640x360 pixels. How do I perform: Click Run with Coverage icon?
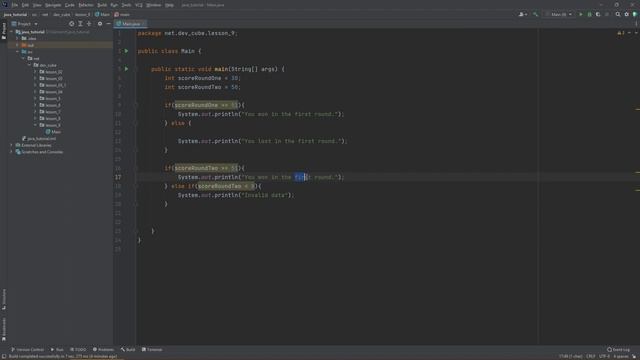tap(598, 14)
